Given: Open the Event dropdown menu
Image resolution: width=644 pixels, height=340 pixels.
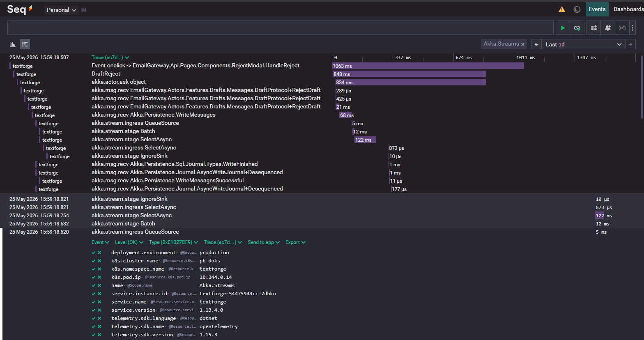Looking at the screenshot, I should tap(100, 242).
